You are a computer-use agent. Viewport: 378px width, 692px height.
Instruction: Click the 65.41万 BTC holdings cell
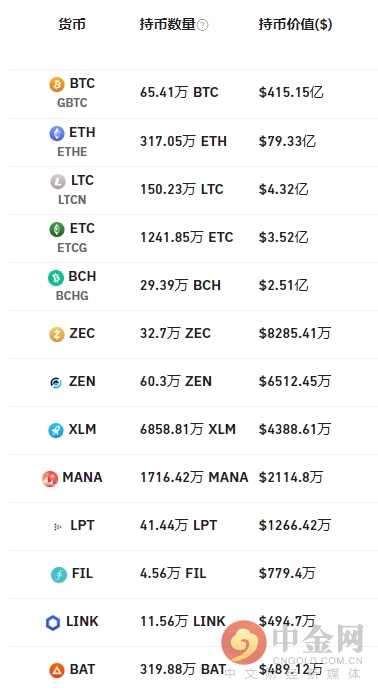179,93
